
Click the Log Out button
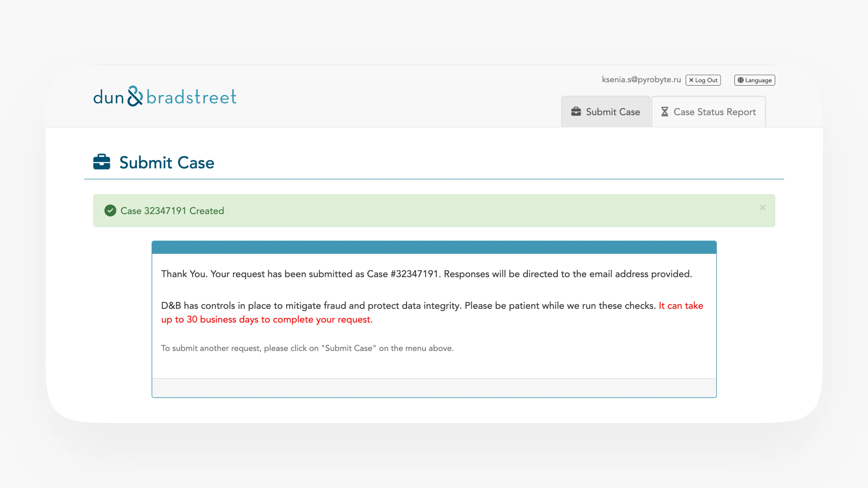[x=703, y=80]
